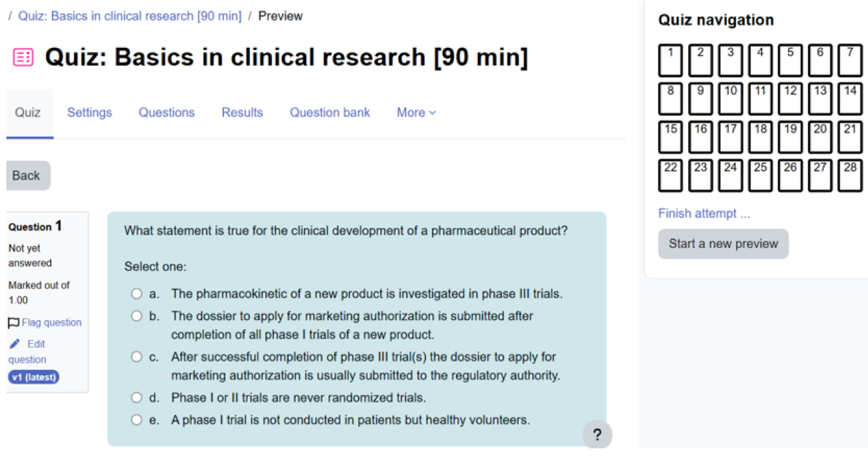Click the flag icon beside Flag question

click(13, 323)
